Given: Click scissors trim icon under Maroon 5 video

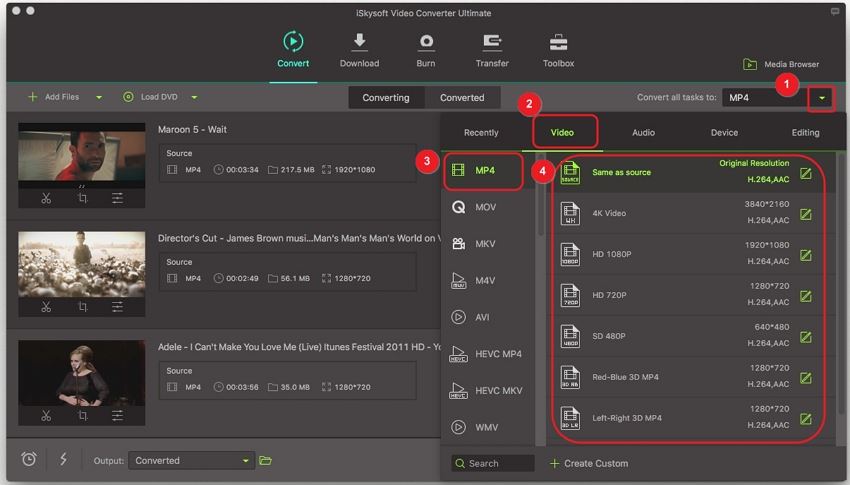Looking at the screenshot, I should 46,198.
